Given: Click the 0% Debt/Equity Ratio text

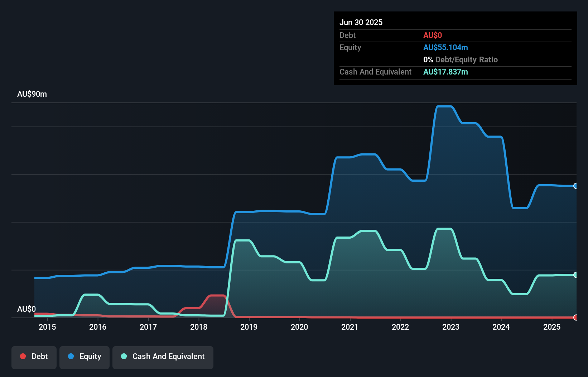Looking at the screenshot, I should point(461,59).
